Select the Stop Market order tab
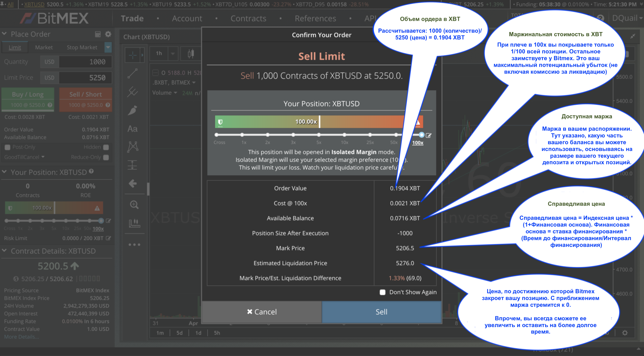Viewport: 644px width, 356px height. coord(82,47)
